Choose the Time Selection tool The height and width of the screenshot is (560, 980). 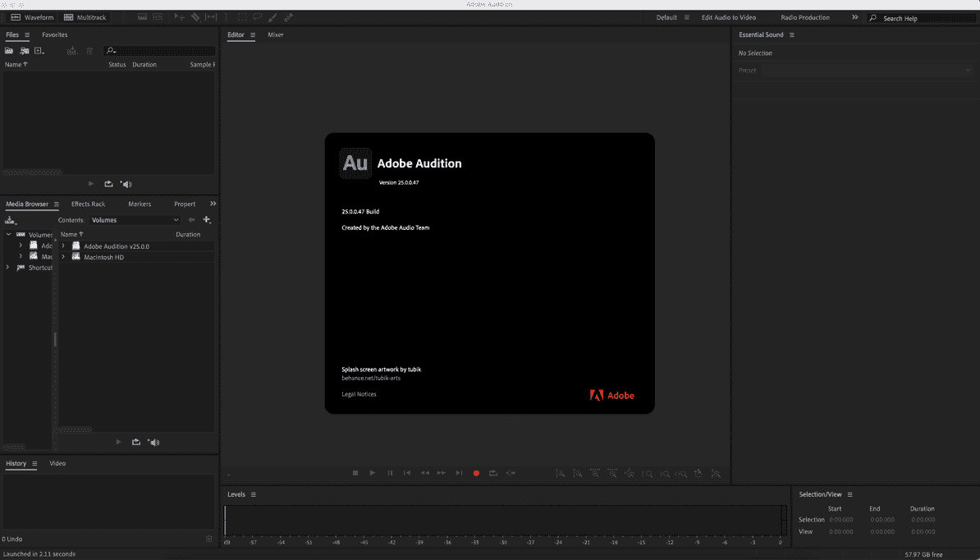212,17
